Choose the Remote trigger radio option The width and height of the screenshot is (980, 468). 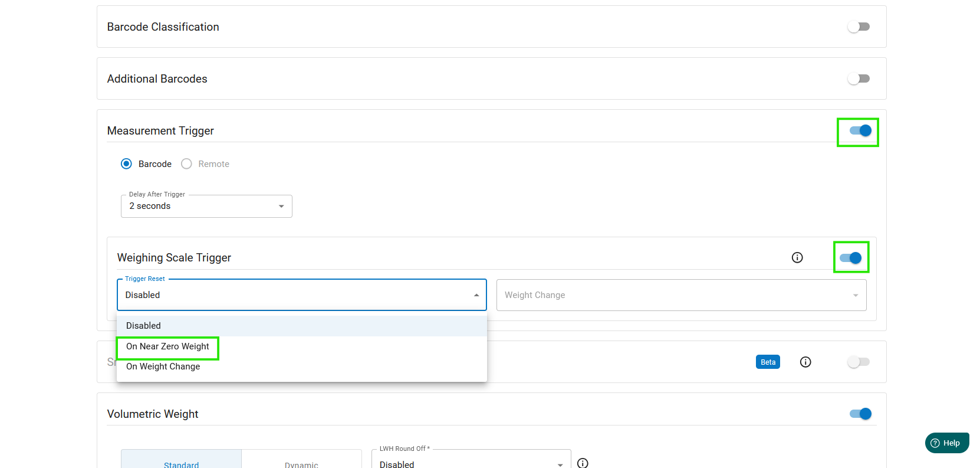[186, 164]
